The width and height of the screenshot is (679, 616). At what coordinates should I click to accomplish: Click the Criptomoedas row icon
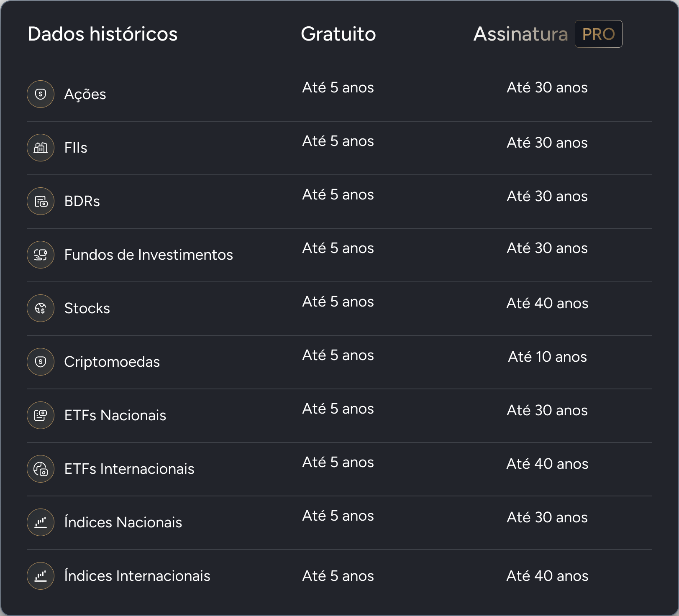click(41, 362)
